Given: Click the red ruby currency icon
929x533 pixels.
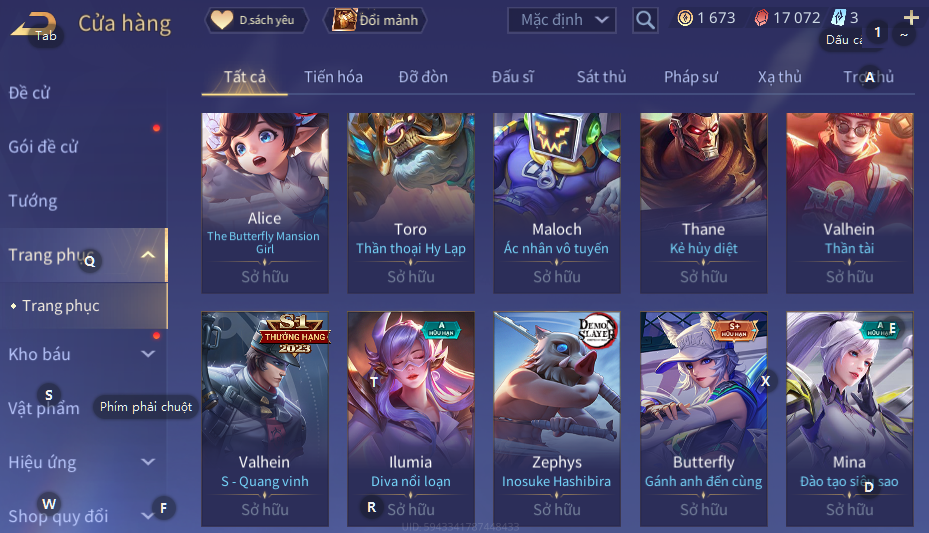Looking at the screenshot, I should [761, 18].
